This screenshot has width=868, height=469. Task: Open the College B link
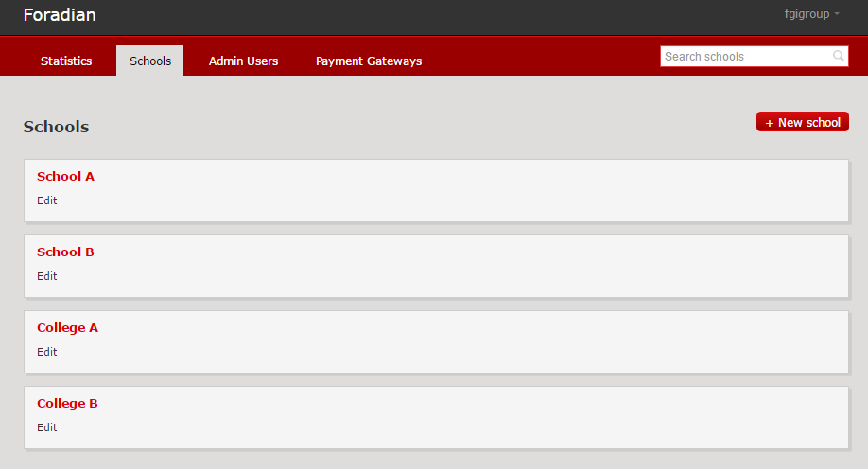67,403
